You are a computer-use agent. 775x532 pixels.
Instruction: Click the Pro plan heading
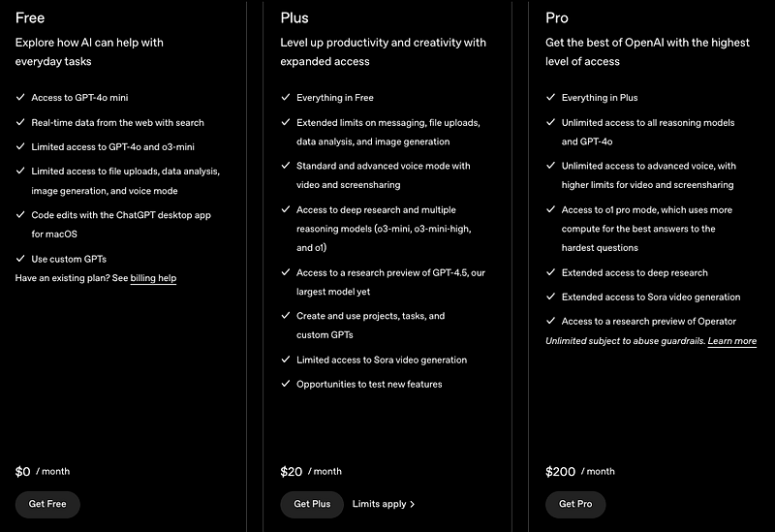556,17
